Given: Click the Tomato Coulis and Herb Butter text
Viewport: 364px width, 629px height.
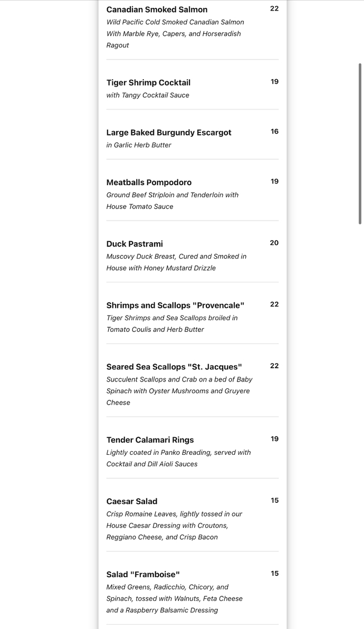Looking at the screenshot, I should click(x=155, y=329).
